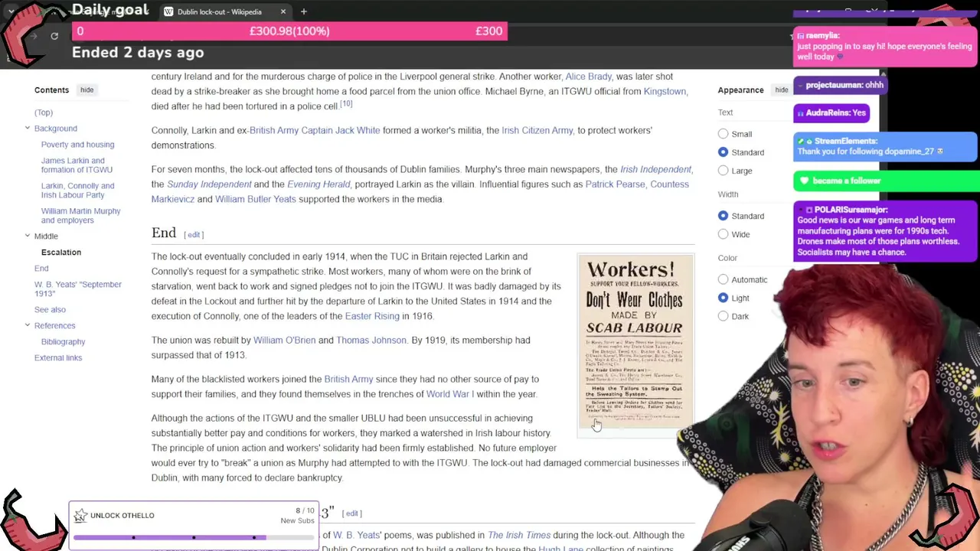Follow the William Butler Yeats link
This screenshot has height=551, width=980.
255,199
